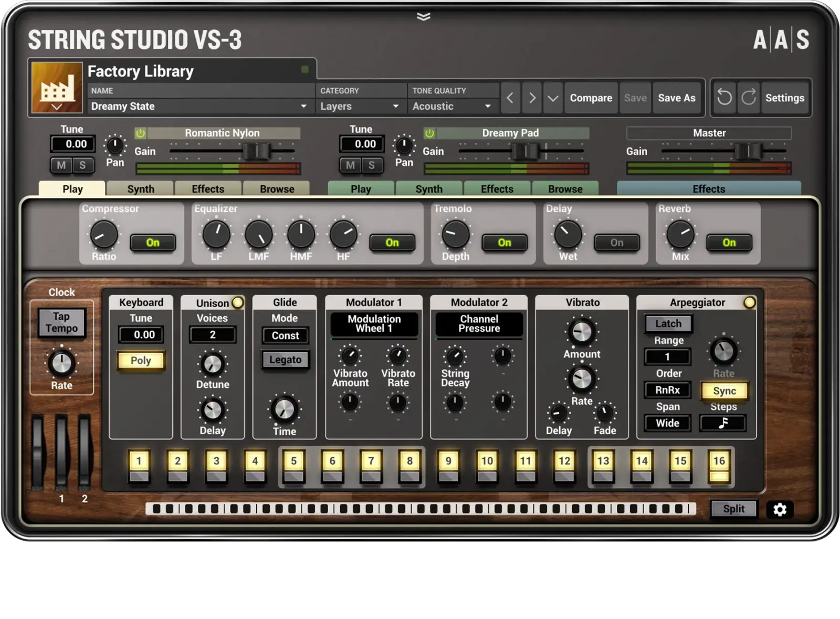Adjust the Compressor Ratio knob
The height and width of the screenshot is (619, 840).
104,235
